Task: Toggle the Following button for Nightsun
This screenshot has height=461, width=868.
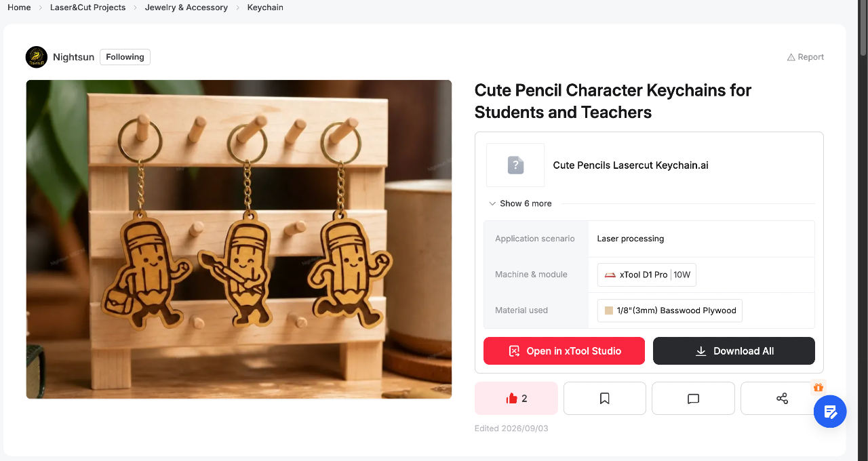Action: pos(125,57)
